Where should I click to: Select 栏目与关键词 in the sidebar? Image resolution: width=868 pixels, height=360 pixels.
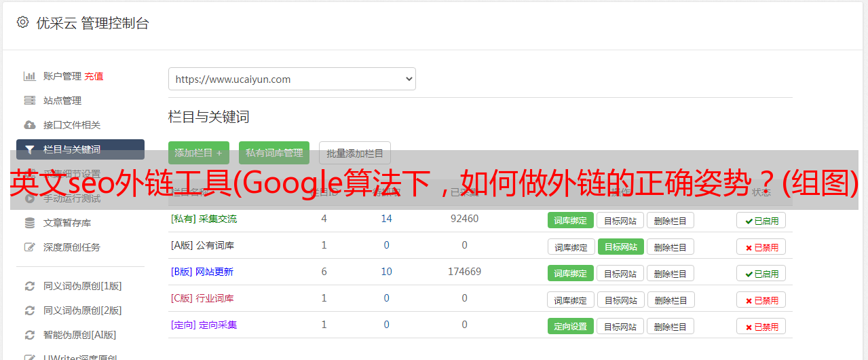pos(80,149)
